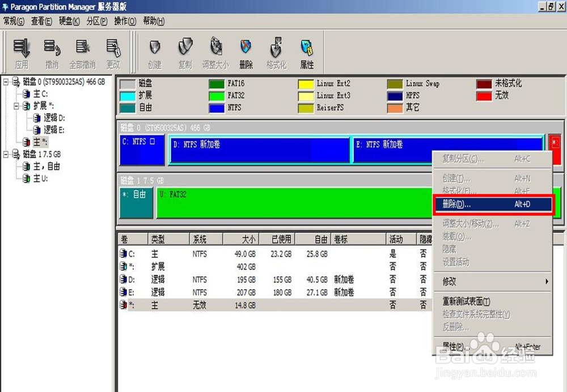The height and width of the screenshot is (392, 567).
Task: Open the 硬盘(K) menu
Action: pos(69,22)
